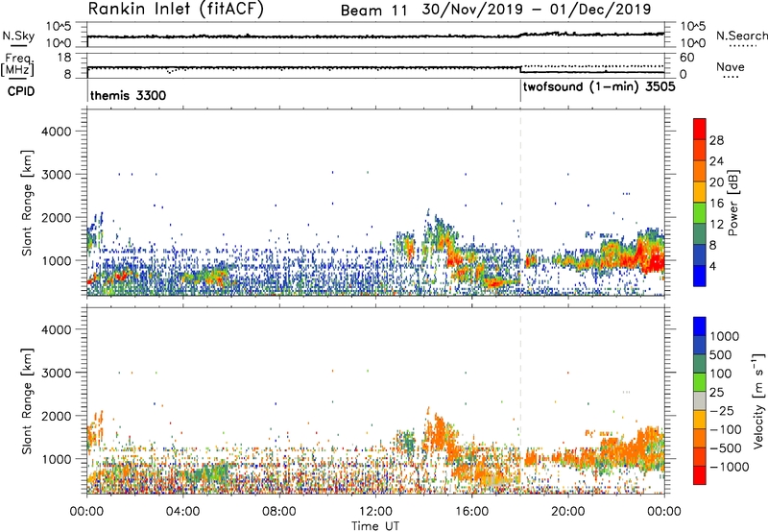Click the 100 label on Velocity color bar

coord(721,374)
